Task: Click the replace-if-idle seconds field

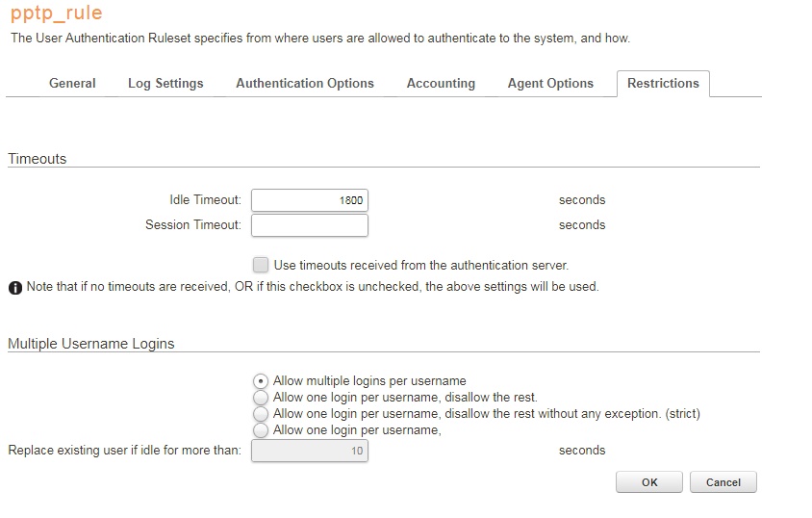Action: 310,451
